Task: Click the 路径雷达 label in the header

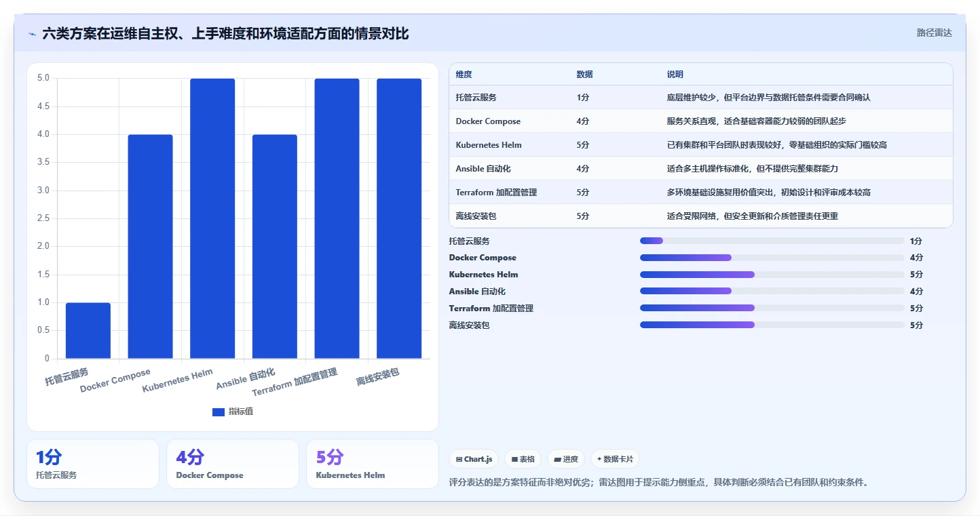Action: 934,33
